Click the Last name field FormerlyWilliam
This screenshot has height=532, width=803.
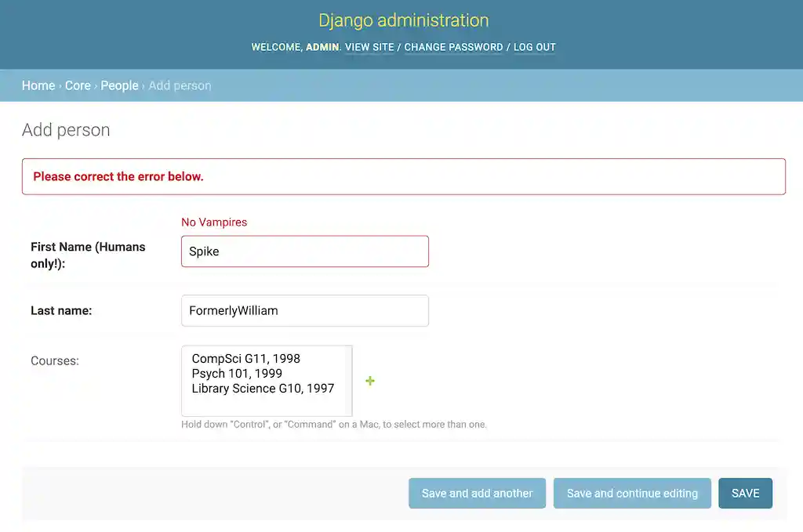tap(304, 310)
